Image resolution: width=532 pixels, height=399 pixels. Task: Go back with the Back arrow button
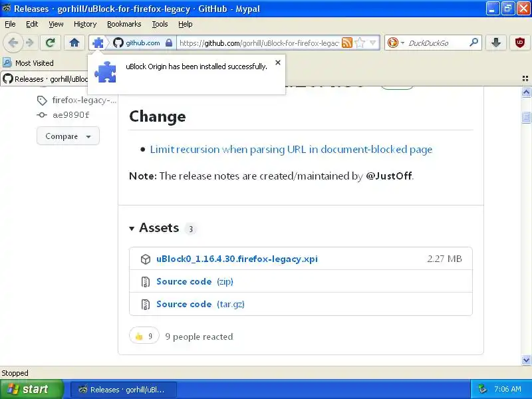tap(13, 43)
